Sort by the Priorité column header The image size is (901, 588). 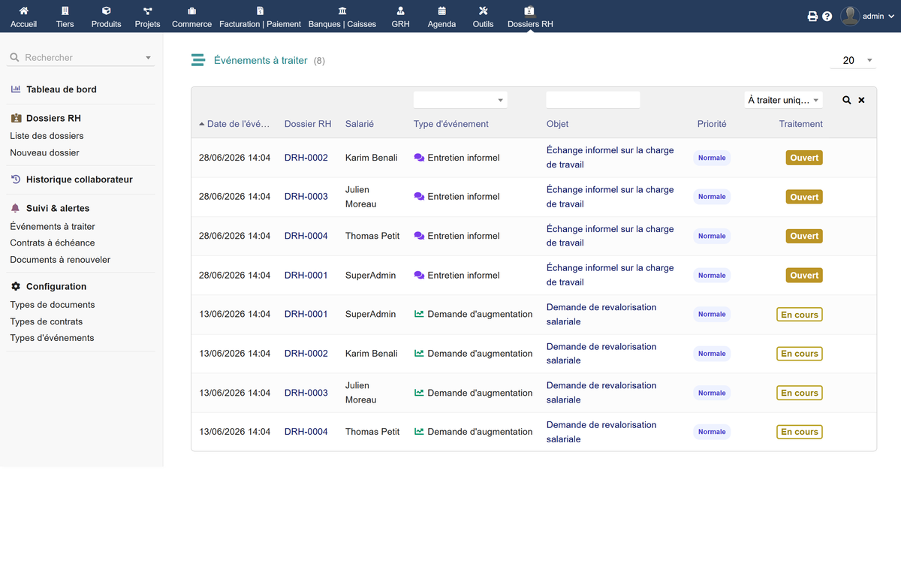712,124
